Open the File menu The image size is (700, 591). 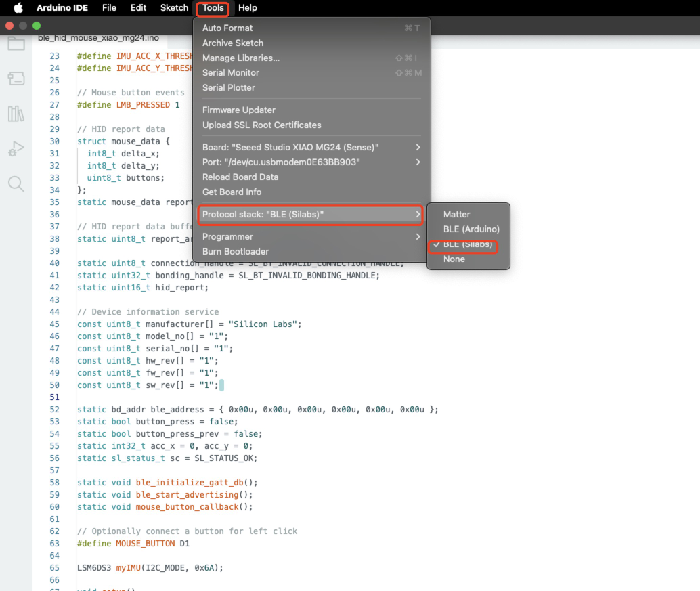point(109,7)
